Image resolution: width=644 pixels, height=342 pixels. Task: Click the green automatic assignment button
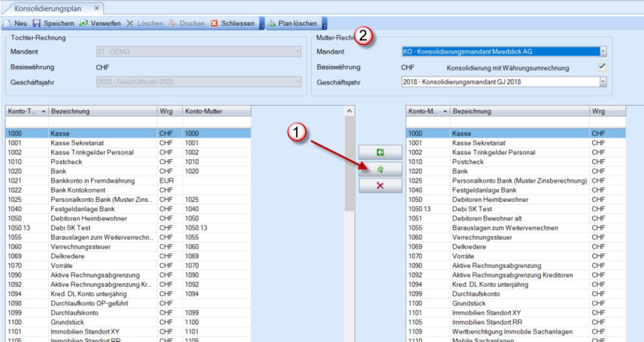pos(380,169)
